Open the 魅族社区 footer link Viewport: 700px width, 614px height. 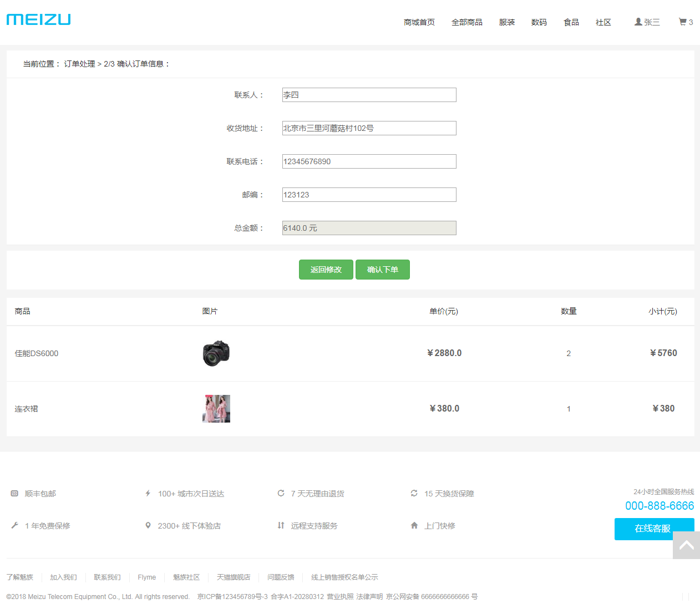point(186,577)
